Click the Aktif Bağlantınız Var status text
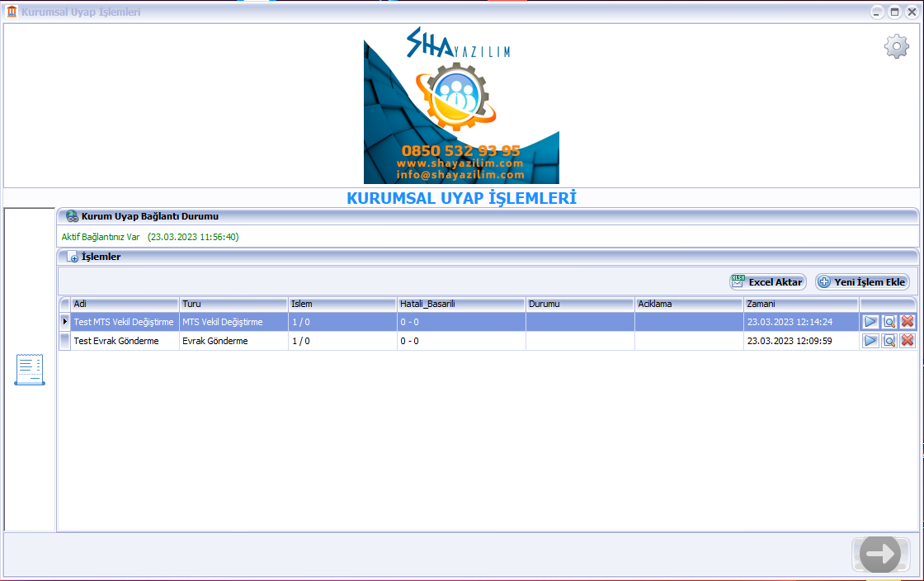 [100, 237]
